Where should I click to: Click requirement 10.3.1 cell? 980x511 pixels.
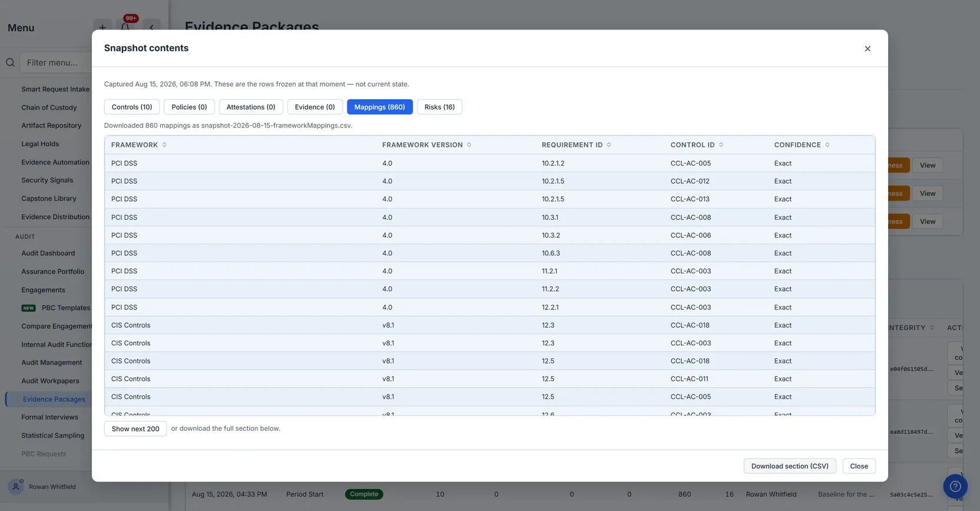[550, 217]
